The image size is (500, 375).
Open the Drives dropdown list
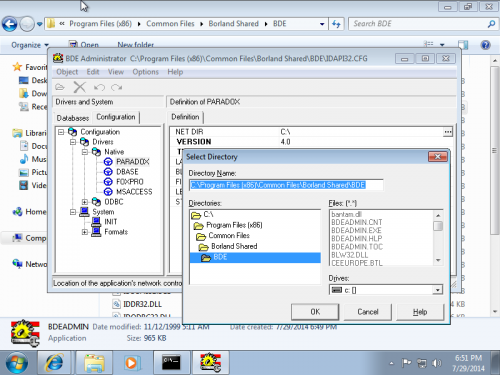(x=437, y=290)
